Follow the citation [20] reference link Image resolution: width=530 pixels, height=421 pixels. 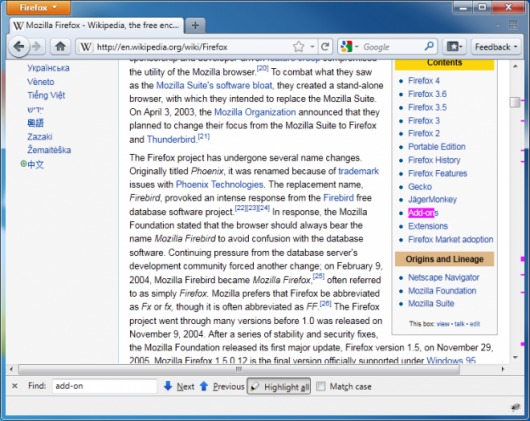pos(263,68)
